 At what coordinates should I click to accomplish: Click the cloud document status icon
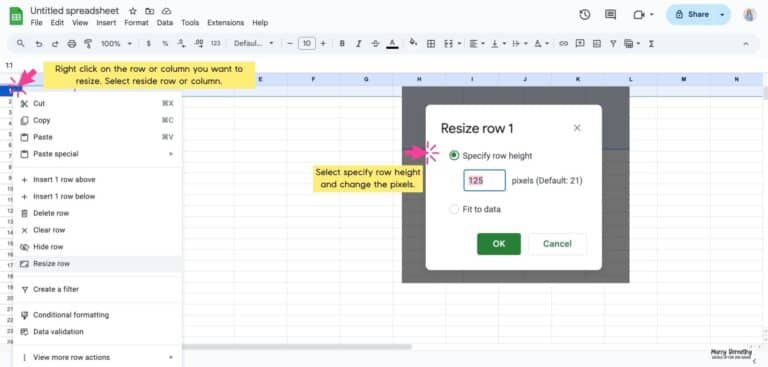[166, 11]
